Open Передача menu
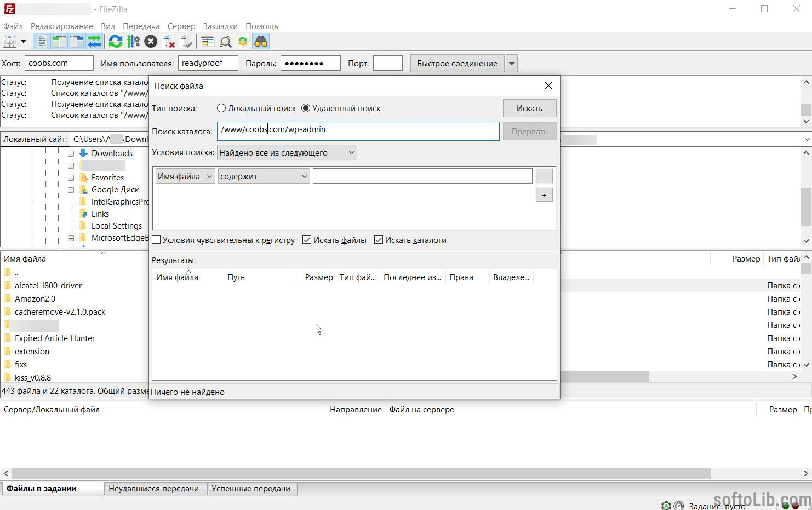 point(141,26)
